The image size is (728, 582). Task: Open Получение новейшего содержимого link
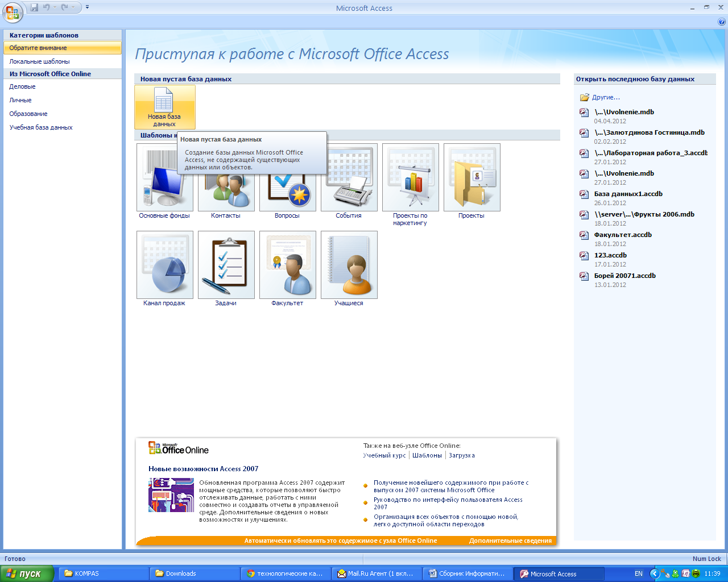point(451,486)
